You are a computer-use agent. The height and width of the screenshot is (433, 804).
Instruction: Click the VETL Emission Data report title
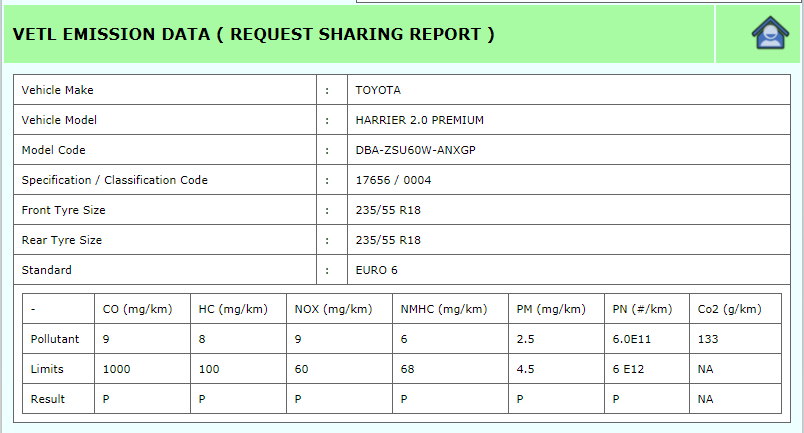tap(253, 34)
